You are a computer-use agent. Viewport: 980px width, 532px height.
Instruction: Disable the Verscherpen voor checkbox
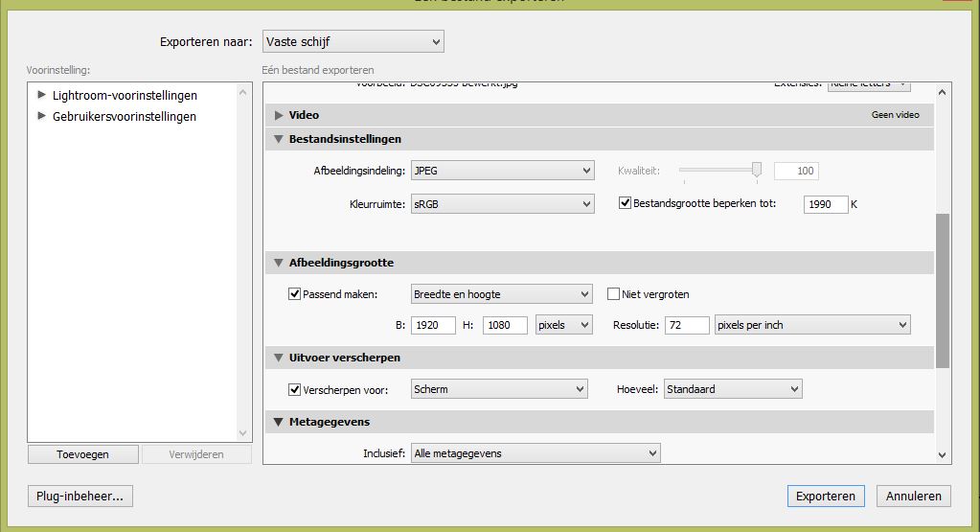295,389
